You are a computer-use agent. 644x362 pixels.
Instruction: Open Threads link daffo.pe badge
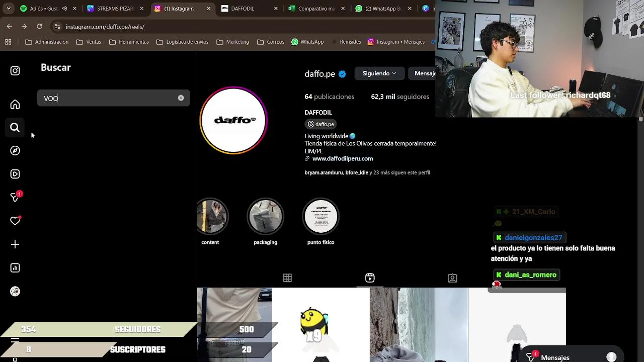point(321,124)
